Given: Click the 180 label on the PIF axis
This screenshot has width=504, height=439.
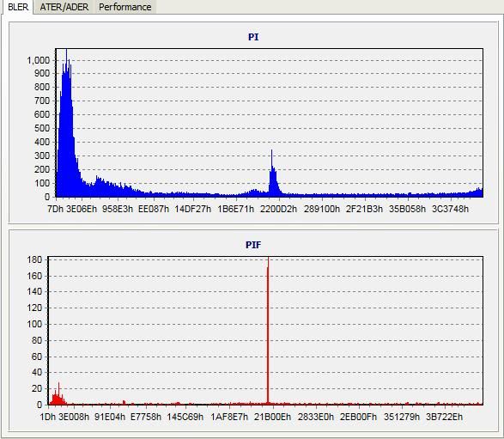Looking at the screenshot, I should coord(34,259).
